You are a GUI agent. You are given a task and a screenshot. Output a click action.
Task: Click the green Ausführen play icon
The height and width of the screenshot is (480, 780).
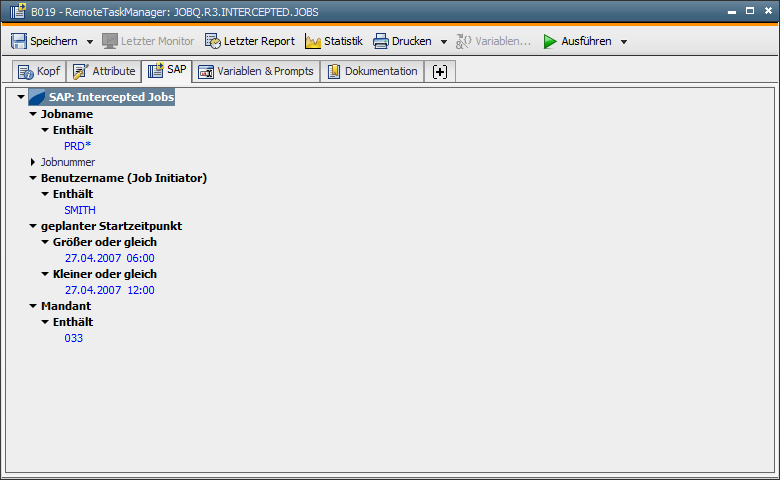click(550, 41)
